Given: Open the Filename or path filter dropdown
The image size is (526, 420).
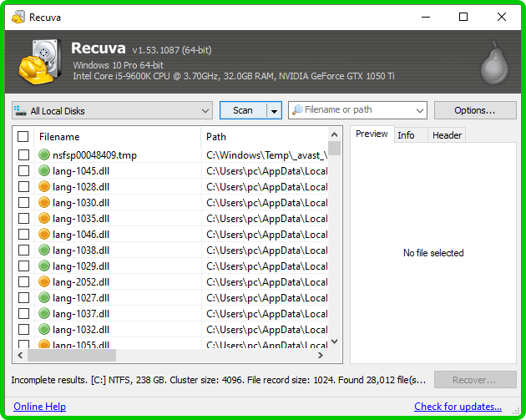Looking at the screenshot, I should (419, 110).
